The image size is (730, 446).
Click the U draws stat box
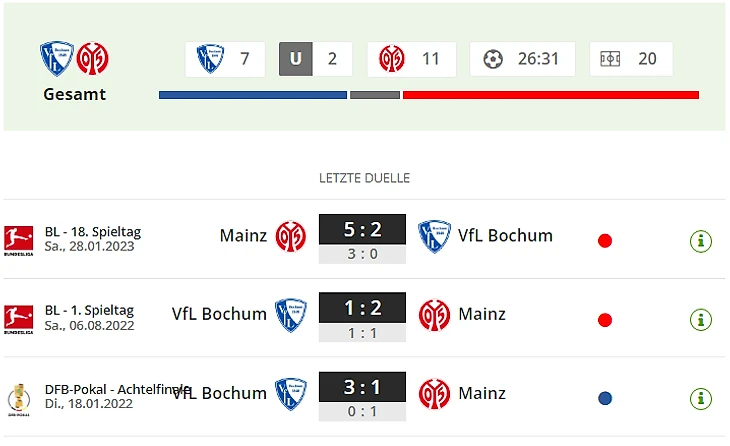coord(314,59)
